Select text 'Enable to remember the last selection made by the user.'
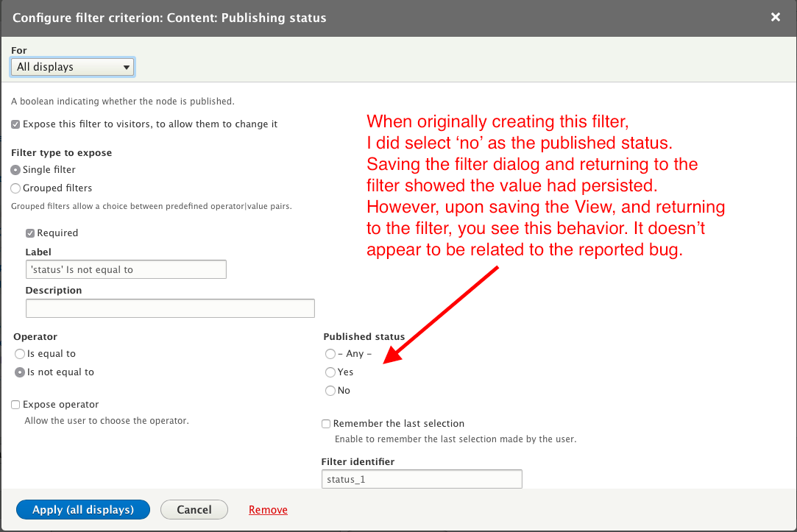797x532 pixels. (456, 439)
